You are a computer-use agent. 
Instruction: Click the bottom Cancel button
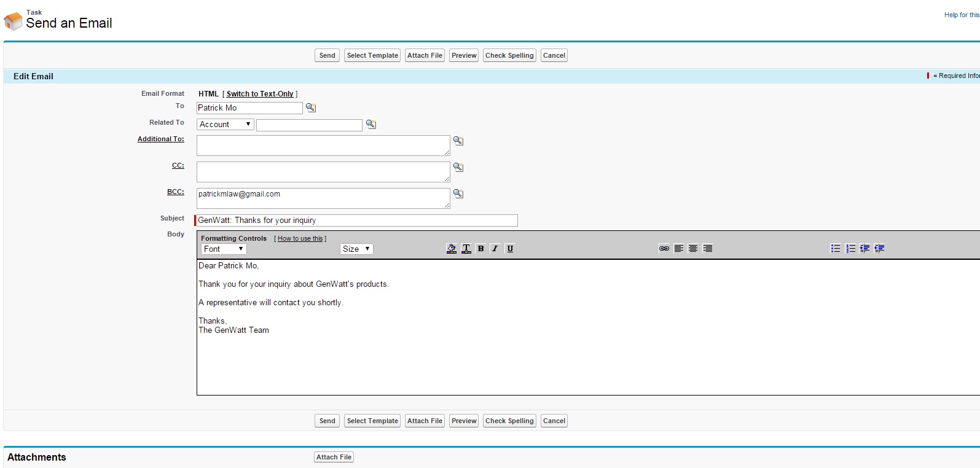554,421
